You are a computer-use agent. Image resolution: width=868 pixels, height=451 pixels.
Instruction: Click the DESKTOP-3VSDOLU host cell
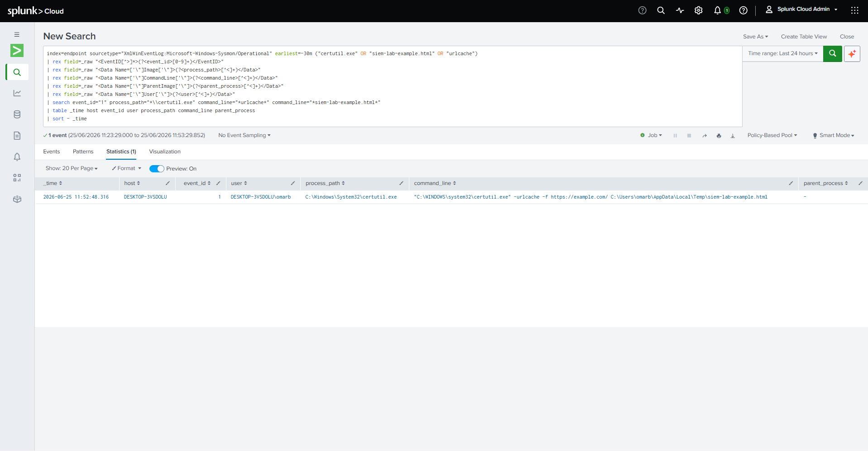(x=145, y=197)
